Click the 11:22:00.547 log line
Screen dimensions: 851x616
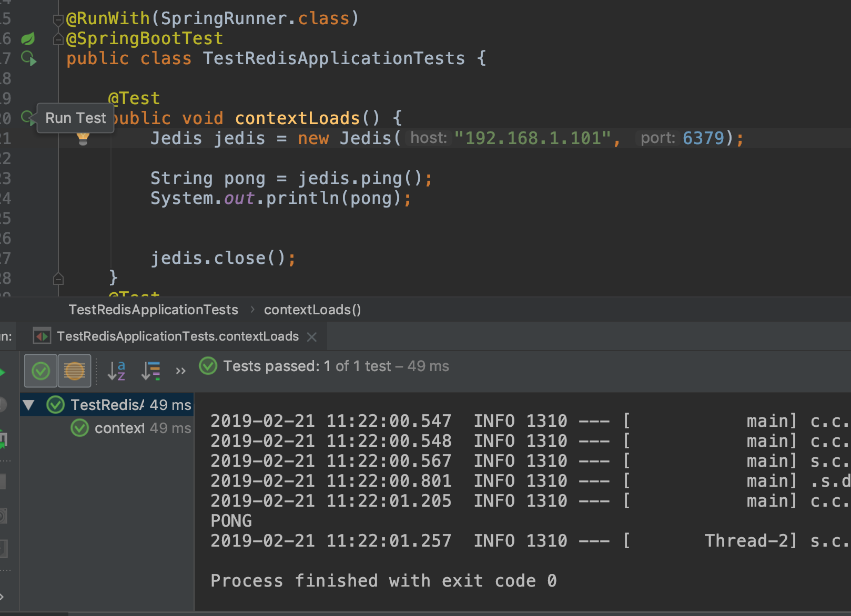[530, 420]
